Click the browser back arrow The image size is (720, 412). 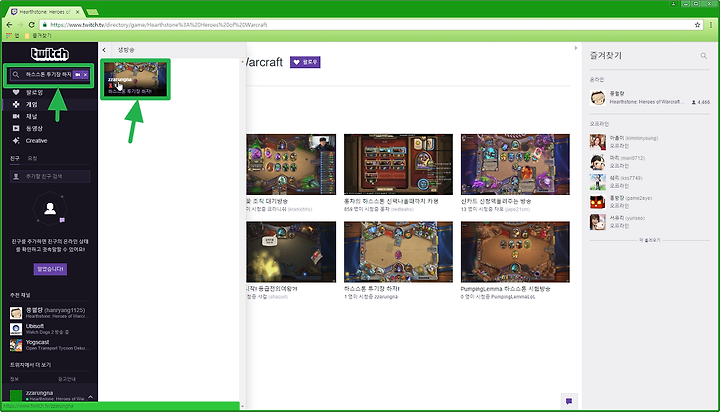pos(10,25)
